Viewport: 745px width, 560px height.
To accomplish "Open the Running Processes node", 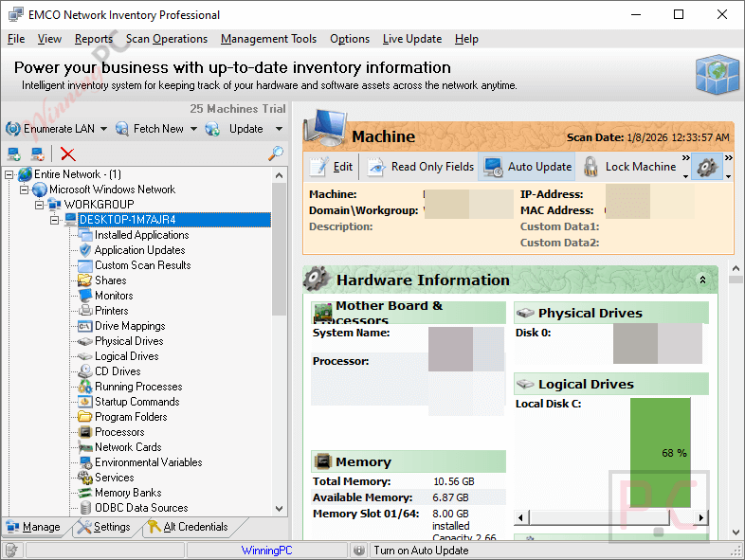I will (138, 387).
